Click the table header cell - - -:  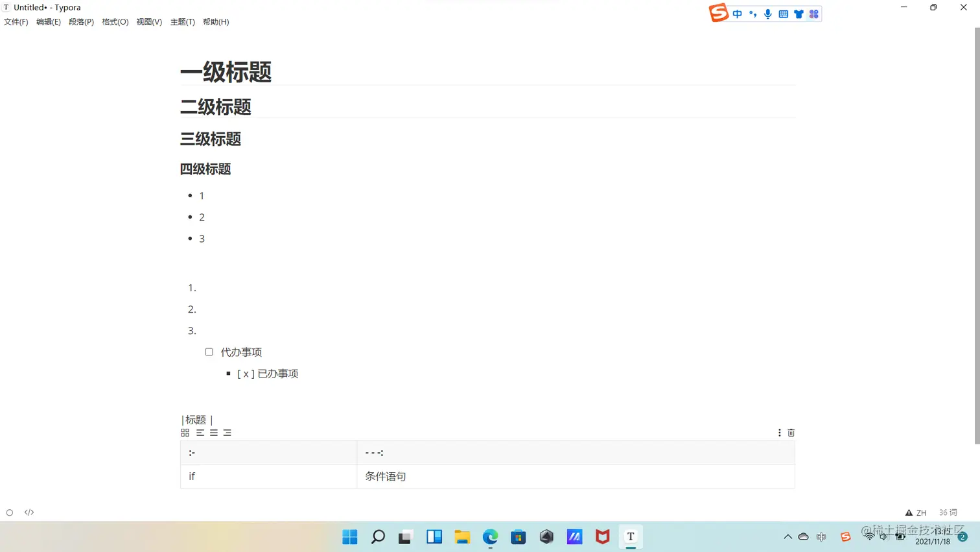click(x=576, y=453)
